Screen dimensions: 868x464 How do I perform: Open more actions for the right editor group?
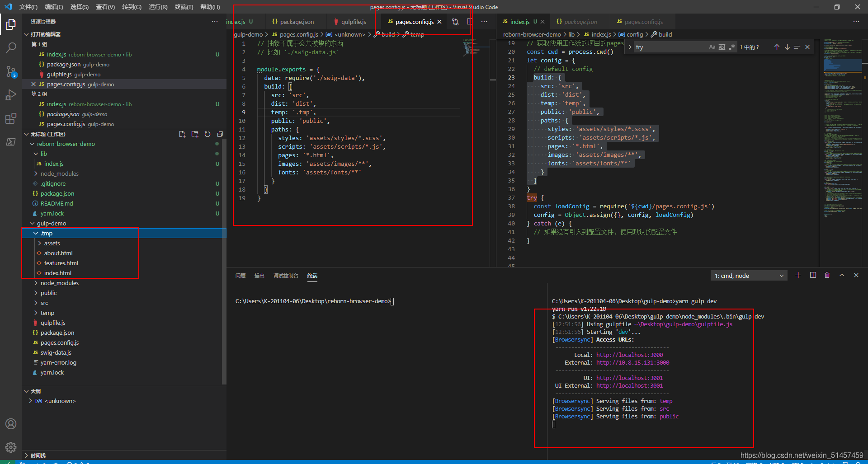(856, 22)
